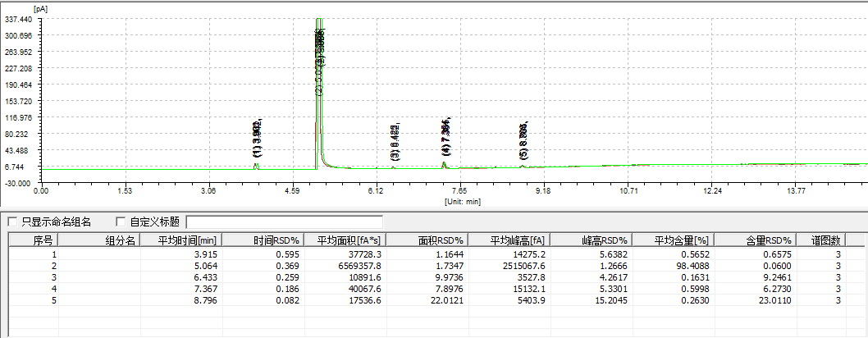The width and height of the screenshot is (868, 338).
Task: Sort by the 平均面积[fA*s] column header
Action: (x=345, y=240)
